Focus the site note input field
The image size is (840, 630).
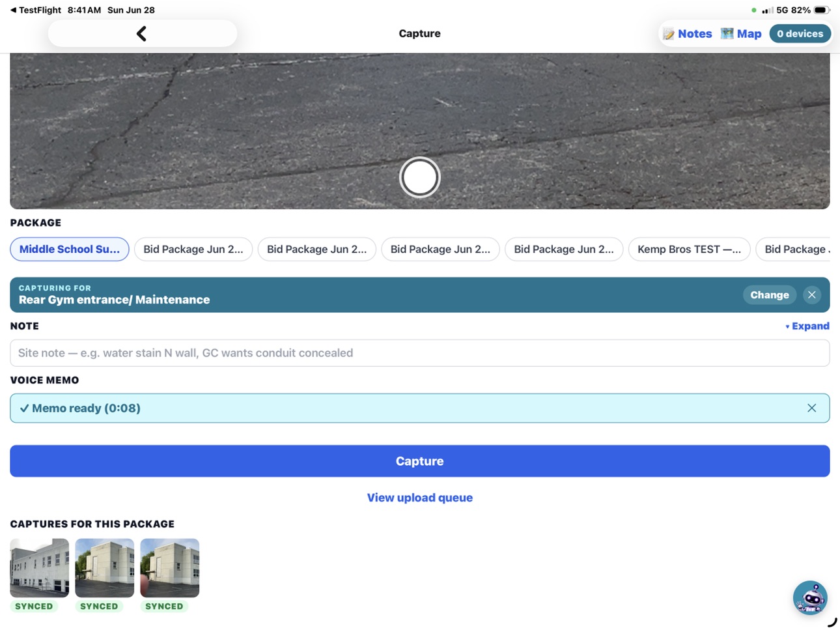tap(420, 352)
